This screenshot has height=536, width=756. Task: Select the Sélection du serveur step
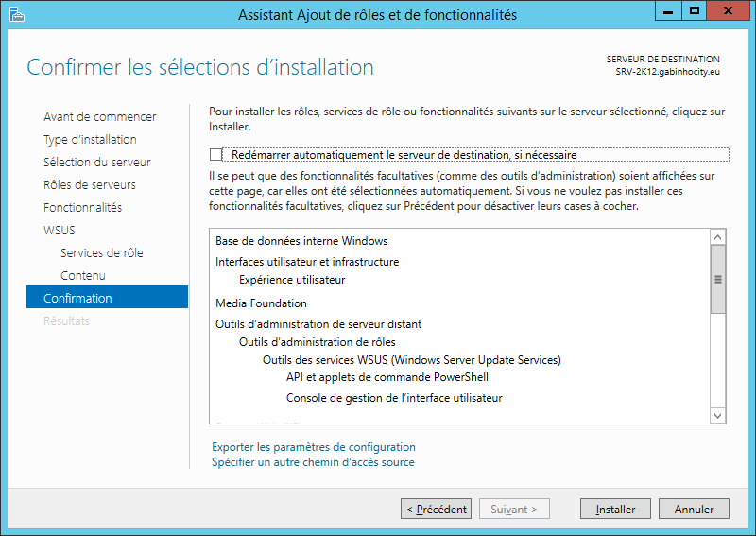[97, 162]
